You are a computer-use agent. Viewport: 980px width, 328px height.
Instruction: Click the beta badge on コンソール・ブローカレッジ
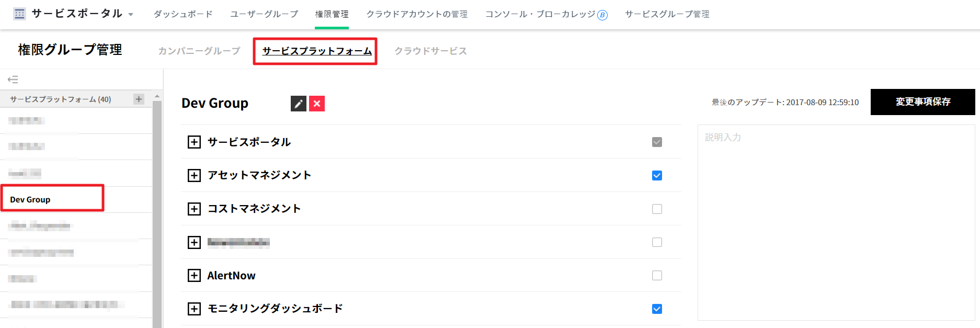coord(602,15)
